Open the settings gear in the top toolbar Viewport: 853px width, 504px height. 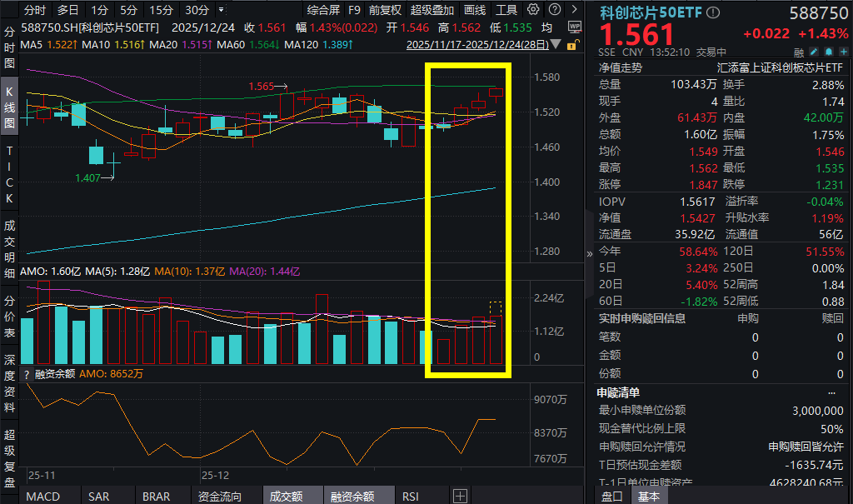point(532,10)
